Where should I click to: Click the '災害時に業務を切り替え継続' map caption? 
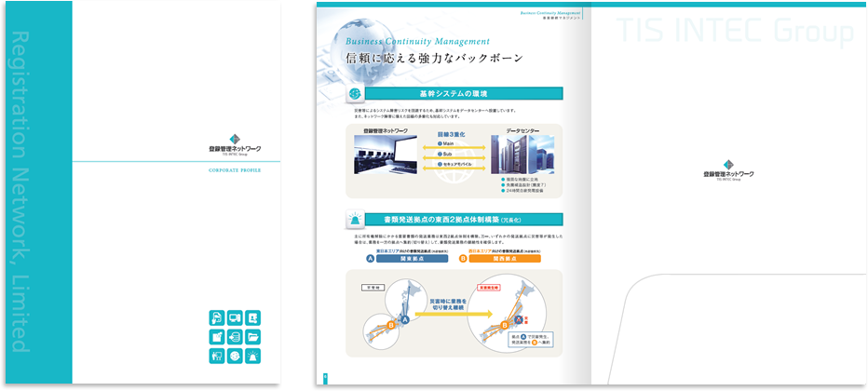pos(448,303)
